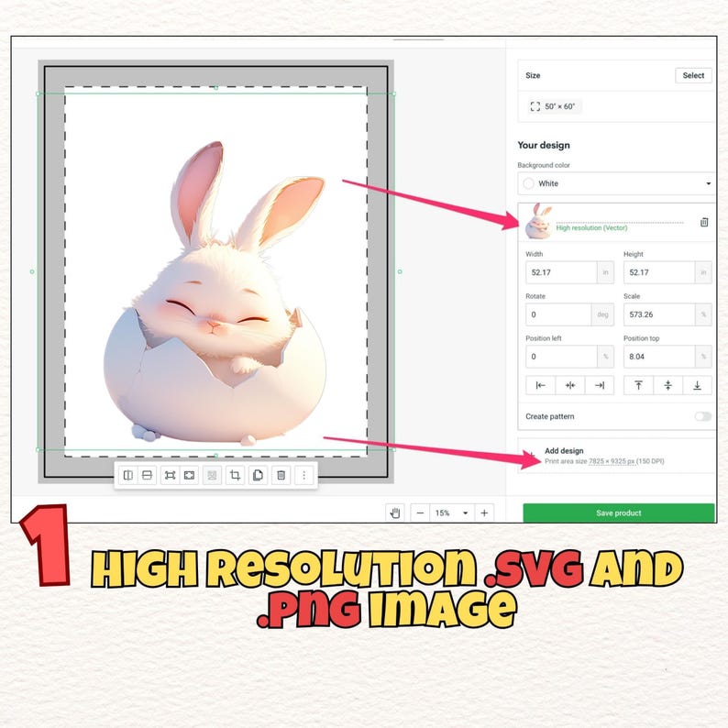Image resolution: width=728 pixels, height=728 pixels.
Task: Open the 15% zoom level dropdown
Action: (452, 513)
